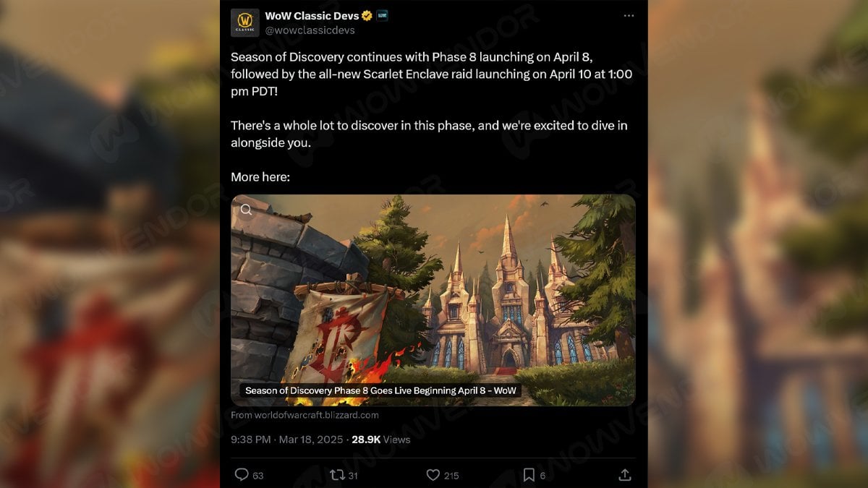
Task: Click the Season of Discovery Phase 8 caption
Action: [380, 390]
